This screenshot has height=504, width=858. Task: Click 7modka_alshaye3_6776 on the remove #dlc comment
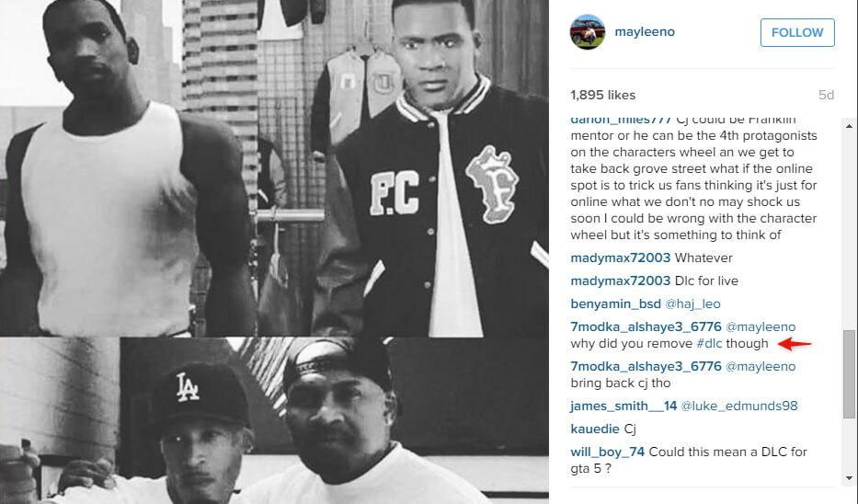tap(646, 326)
